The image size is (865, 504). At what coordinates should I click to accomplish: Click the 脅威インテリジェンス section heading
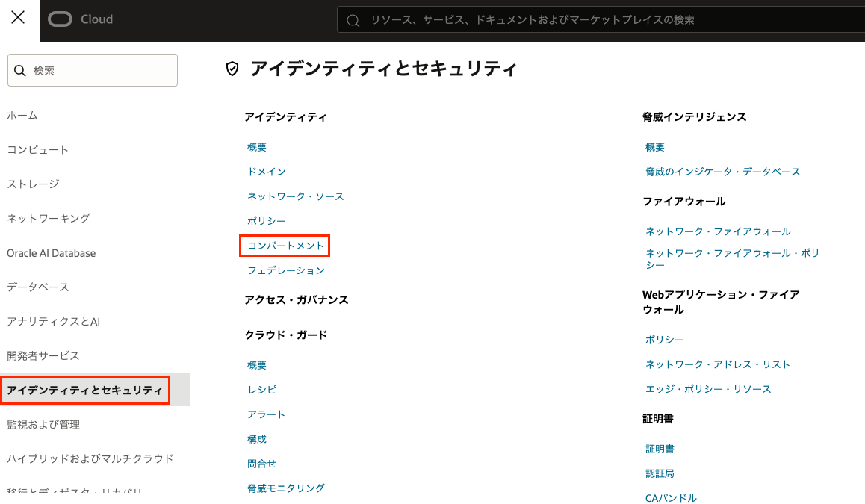click(695, 117)
